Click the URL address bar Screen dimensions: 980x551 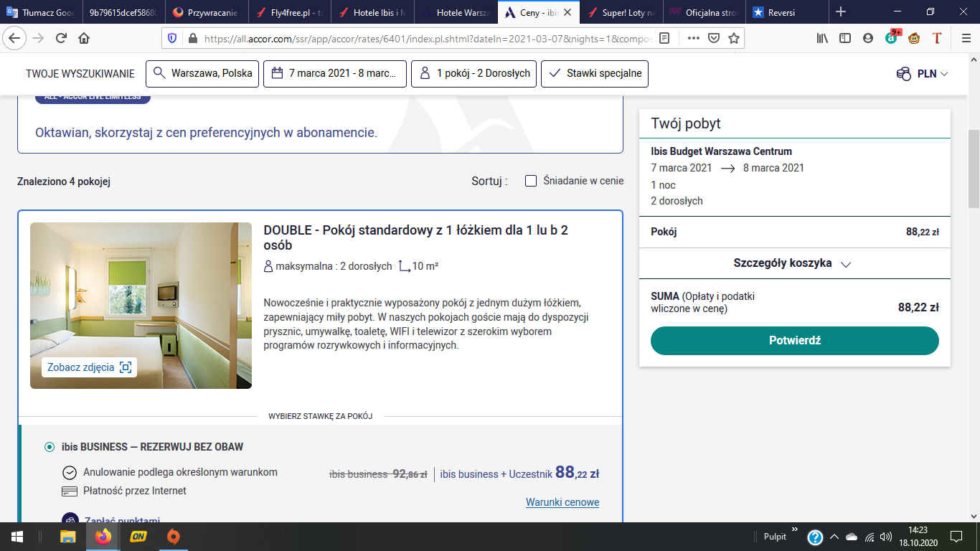[x=427, y=39]
